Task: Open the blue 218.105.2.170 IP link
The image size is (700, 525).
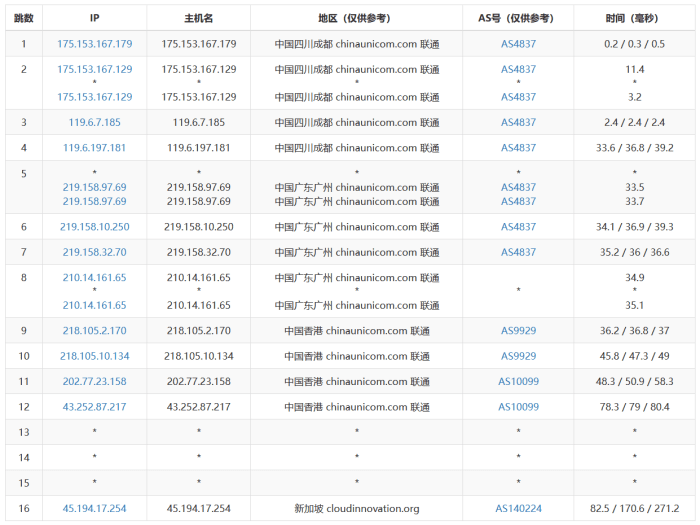Action: click(95, 330)
